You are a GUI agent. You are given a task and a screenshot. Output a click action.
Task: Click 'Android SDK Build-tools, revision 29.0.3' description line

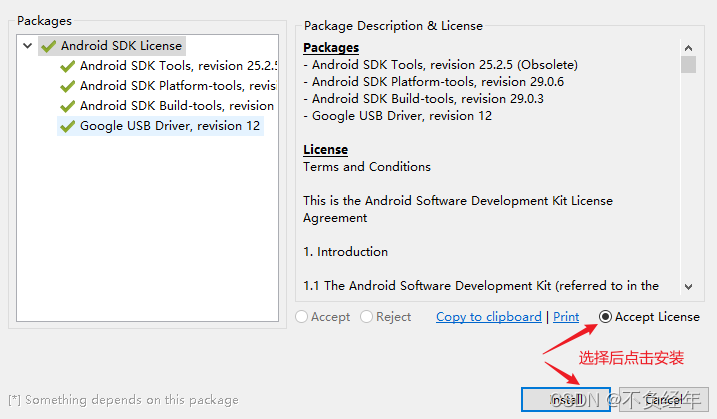423,99
